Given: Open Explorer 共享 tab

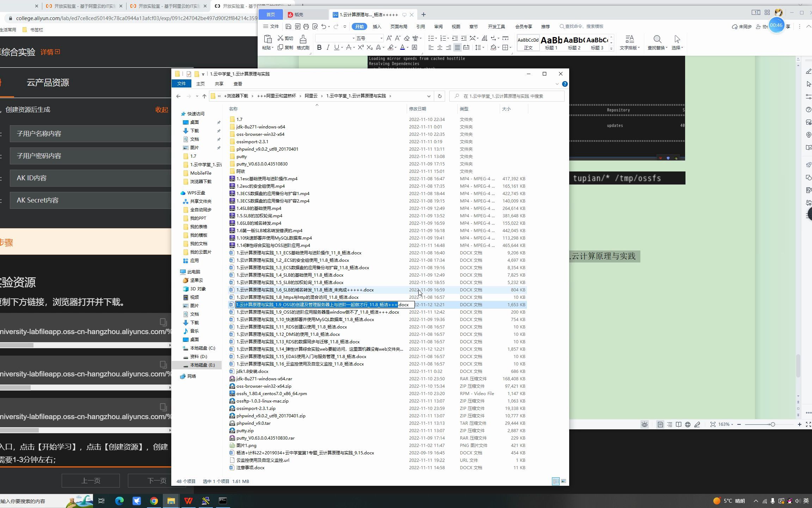Looking at the screenshot, I should pyautogui.click(x=219, y=84).
